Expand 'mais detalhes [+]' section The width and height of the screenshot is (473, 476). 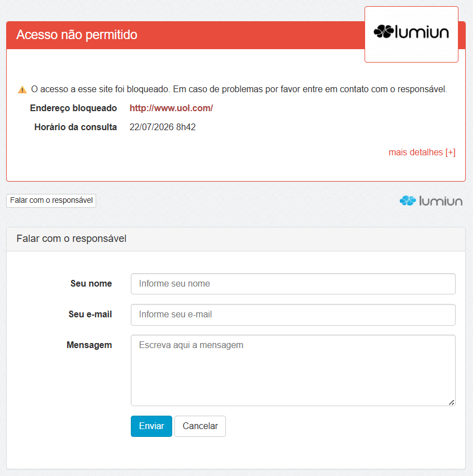pos(422,152)
